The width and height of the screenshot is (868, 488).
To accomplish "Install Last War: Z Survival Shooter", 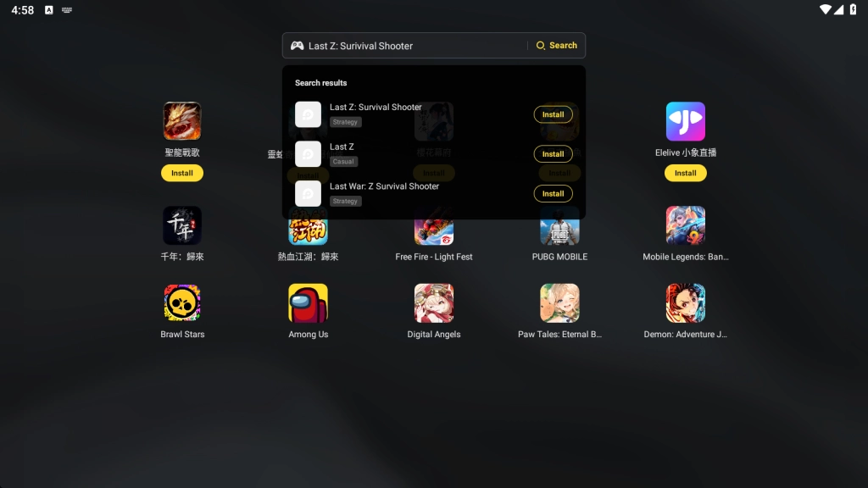I will pyautogui.click(x=553, y=194).
